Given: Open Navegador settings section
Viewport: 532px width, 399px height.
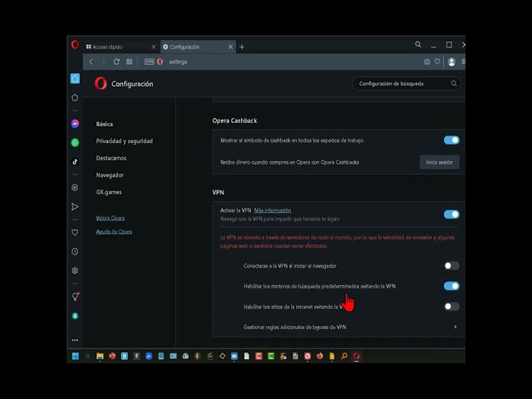Looking at the screenshot, I should point(110,175).
